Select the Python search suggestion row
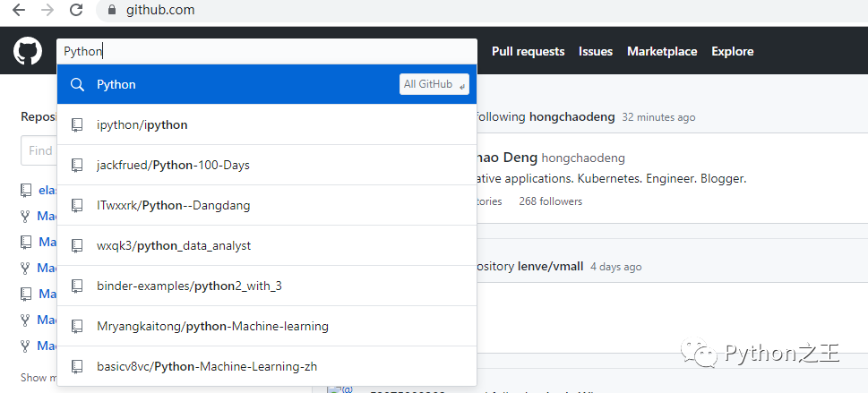The height and width of the screenshot is (393, 868). click(267, 84)
